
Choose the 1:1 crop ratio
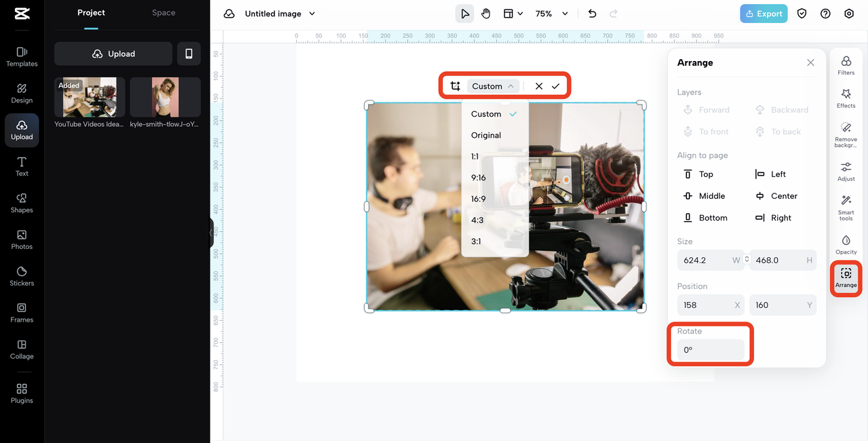coord(494,156)
